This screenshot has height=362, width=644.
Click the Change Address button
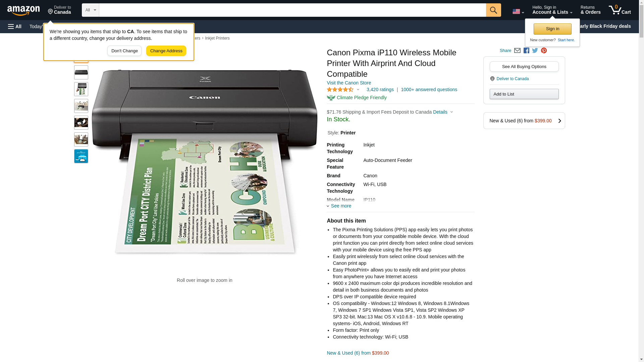[166, 51]
